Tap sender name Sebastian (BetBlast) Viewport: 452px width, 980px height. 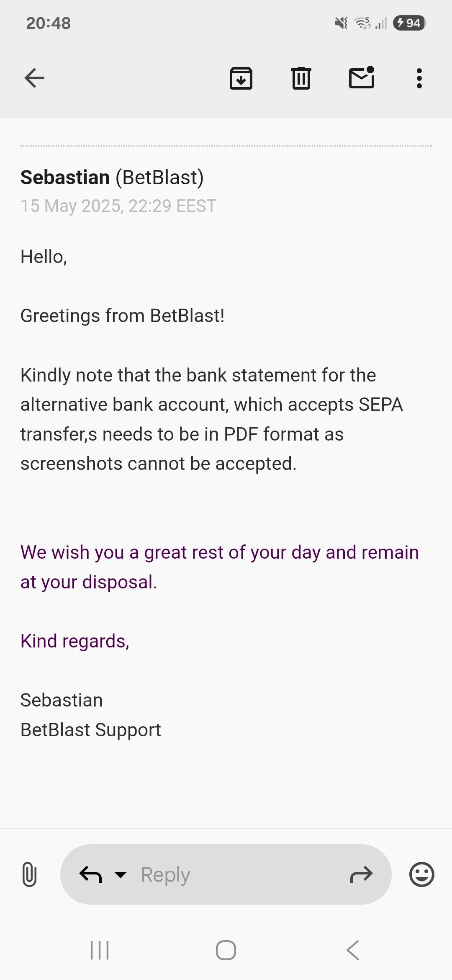pyautogui.click(x=112, y=177)
